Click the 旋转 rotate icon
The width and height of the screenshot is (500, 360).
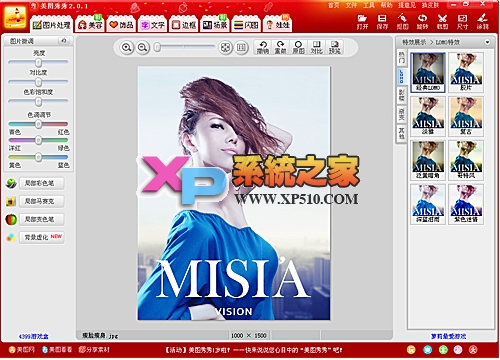click(x=422, y=22)
